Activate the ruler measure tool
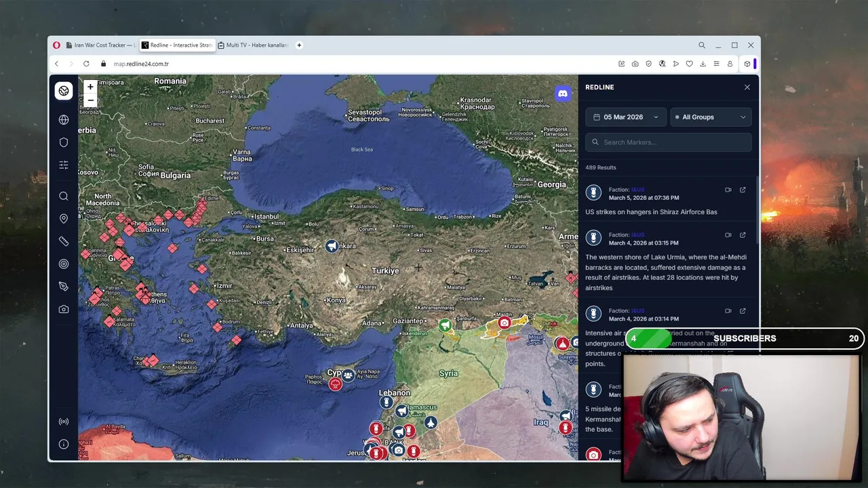 [64, 241]
